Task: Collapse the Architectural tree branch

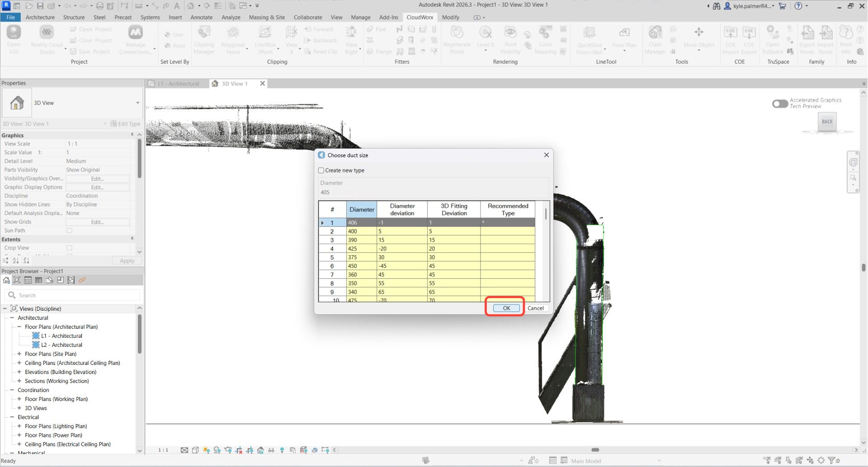Action: point(12,318)
